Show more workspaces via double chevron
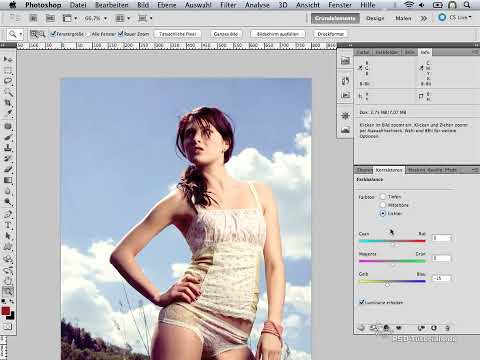The width and height of the screenshot is (480, 360). click(424, 18)
